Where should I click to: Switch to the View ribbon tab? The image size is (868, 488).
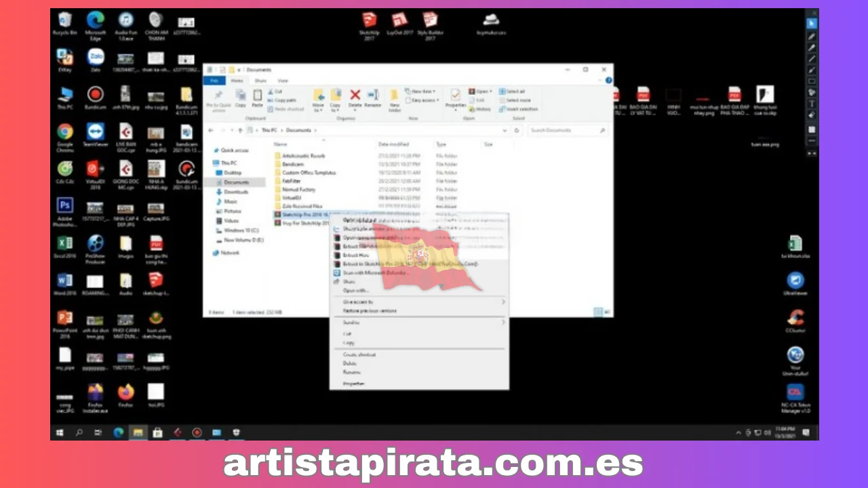283,80
